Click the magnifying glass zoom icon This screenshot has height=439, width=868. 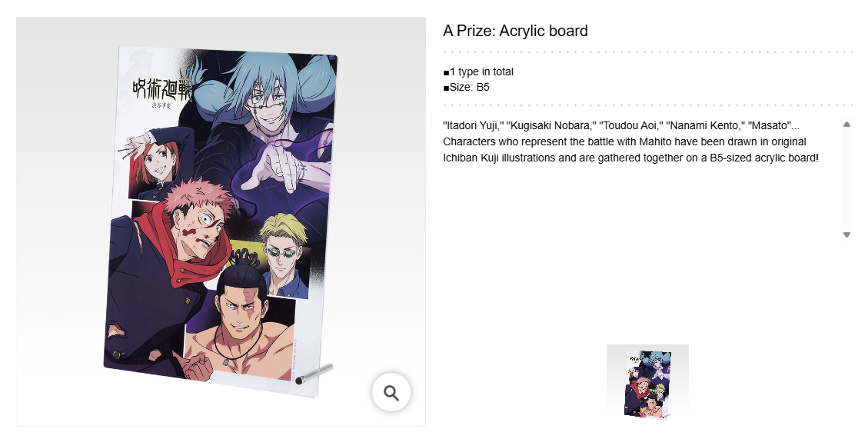point(391,393)
